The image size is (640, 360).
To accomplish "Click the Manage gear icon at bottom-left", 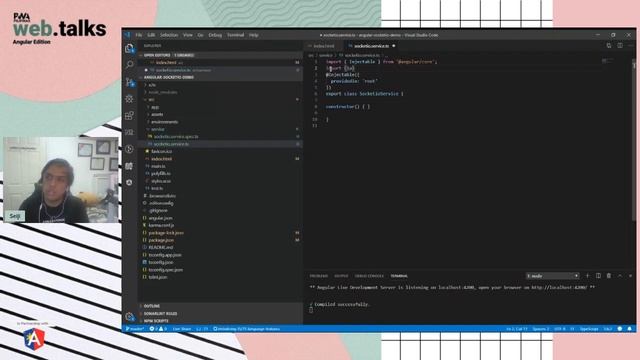I will tap(129, 316).
